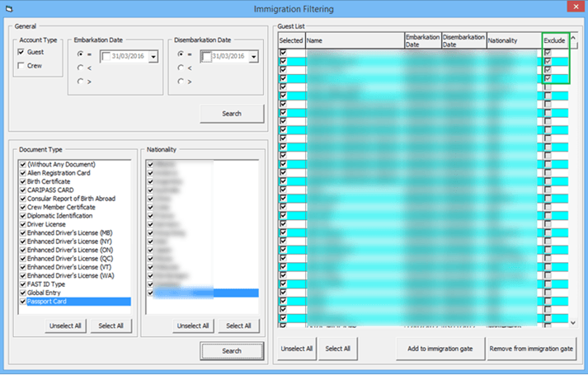Click the Disembarkation Date 31/03/2016 field

pos(228,56)
